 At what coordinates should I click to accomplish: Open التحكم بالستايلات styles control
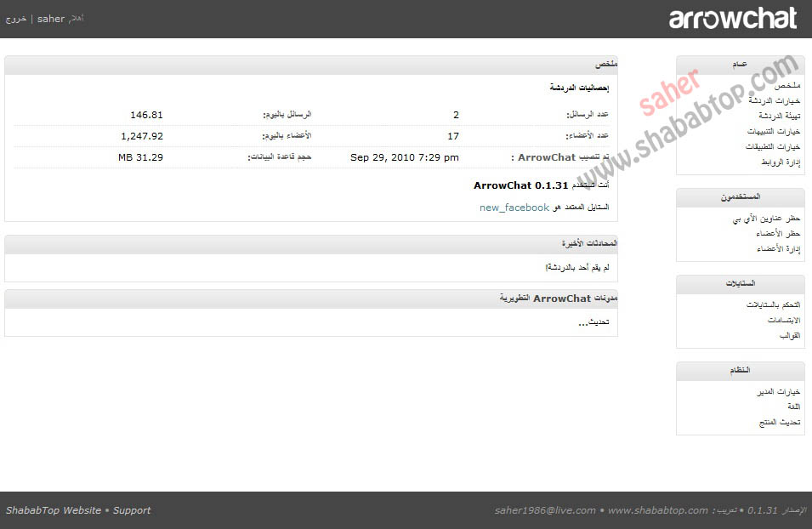(x=764, y=304)
